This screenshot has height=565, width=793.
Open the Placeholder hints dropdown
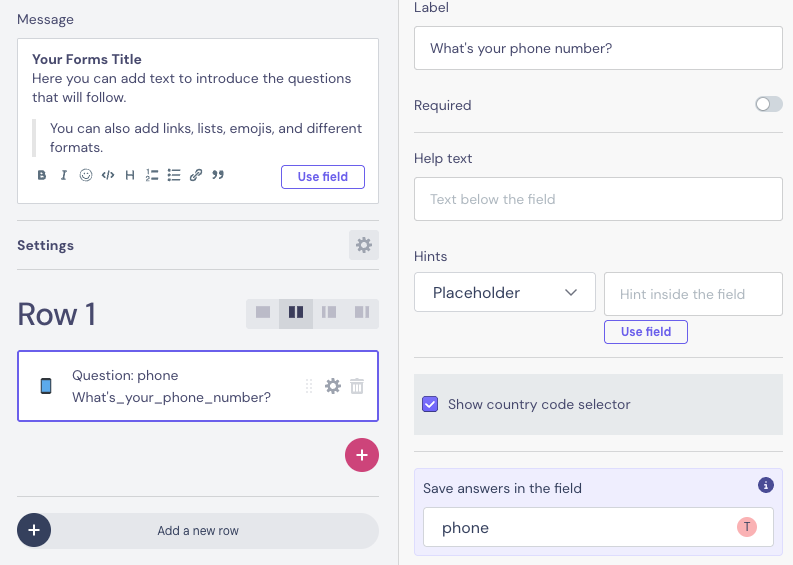pos(505,293)
